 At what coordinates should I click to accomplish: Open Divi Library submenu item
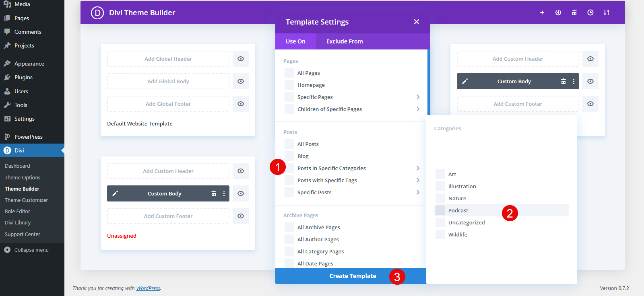(18, 222)
